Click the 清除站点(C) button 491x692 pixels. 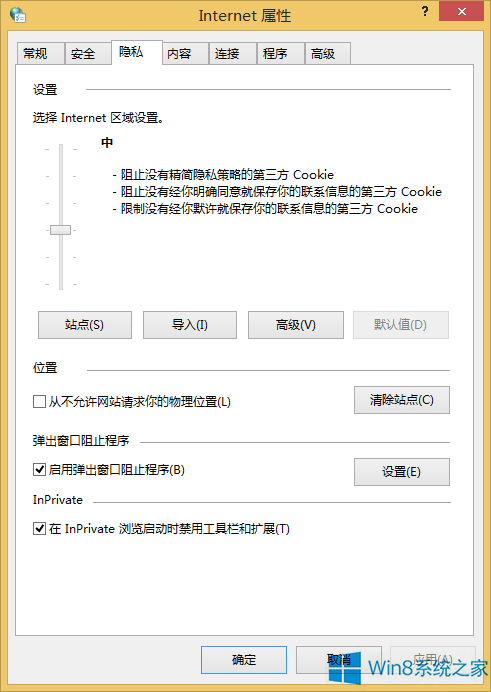tap(402, 400)
